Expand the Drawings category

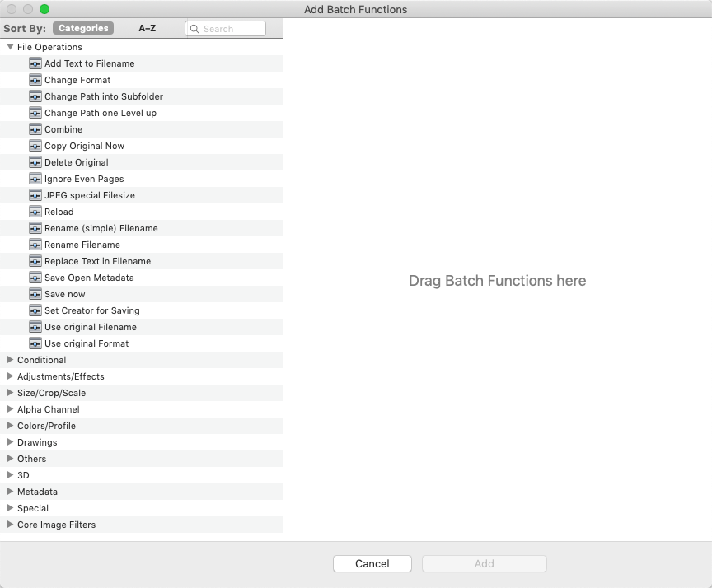pos(10,442)
